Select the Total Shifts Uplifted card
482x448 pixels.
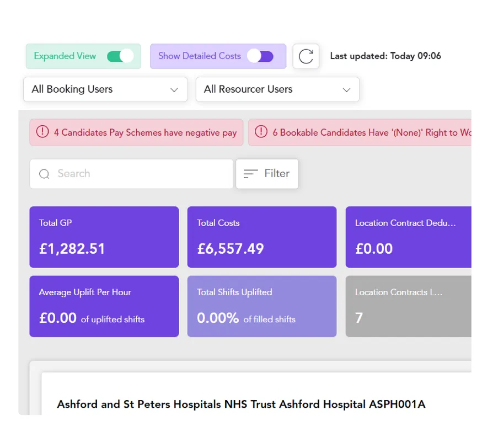[262, 306]
